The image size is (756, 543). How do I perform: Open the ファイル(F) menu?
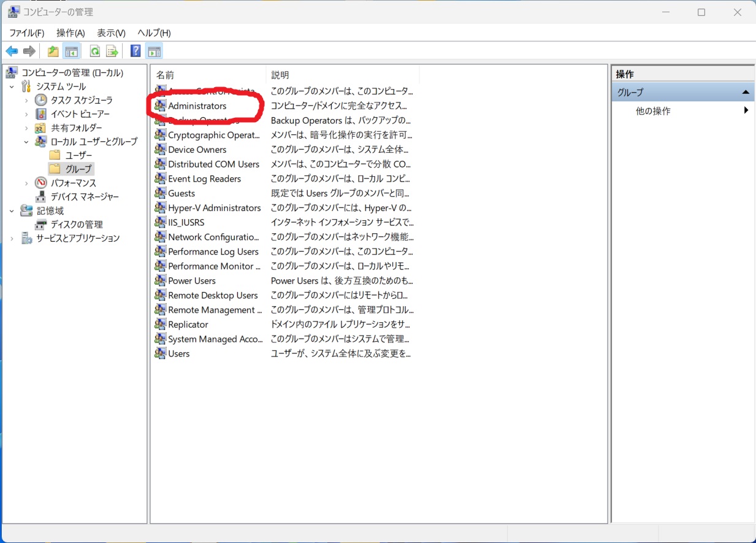click(x=26, y=33)
